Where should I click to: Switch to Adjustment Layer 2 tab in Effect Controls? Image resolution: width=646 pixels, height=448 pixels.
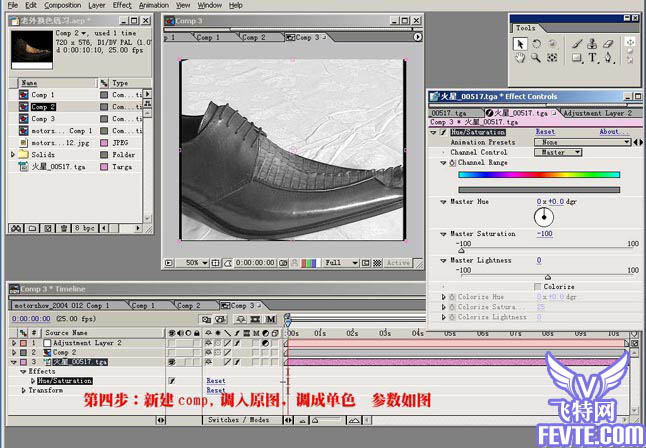[x=597, y=113]
